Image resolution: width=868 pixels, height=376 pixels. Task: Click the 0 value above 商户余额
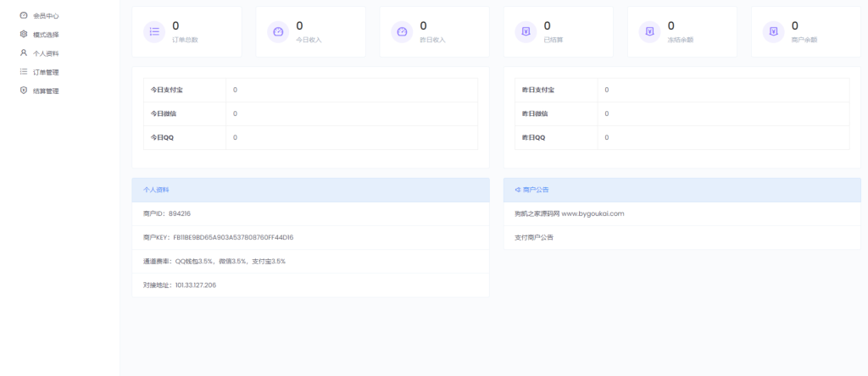coord(795,25)
